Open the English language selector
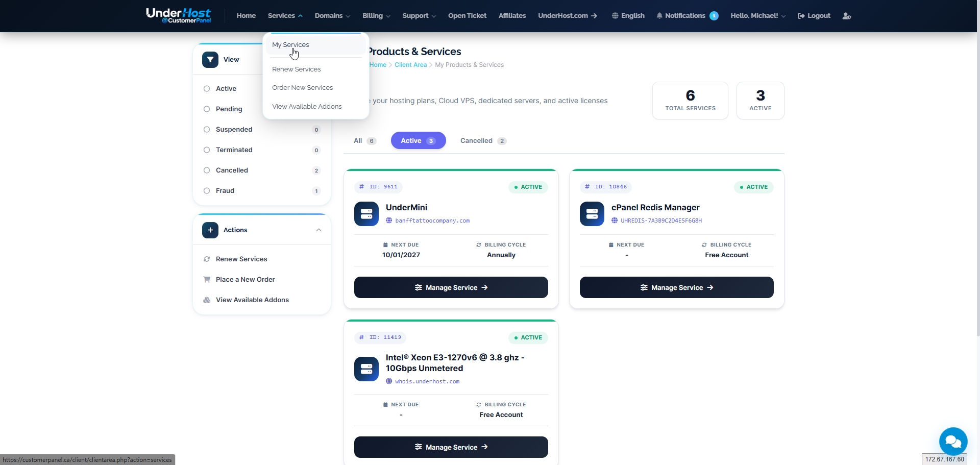Screen dimensions: 980x465 tap(628, 16)
